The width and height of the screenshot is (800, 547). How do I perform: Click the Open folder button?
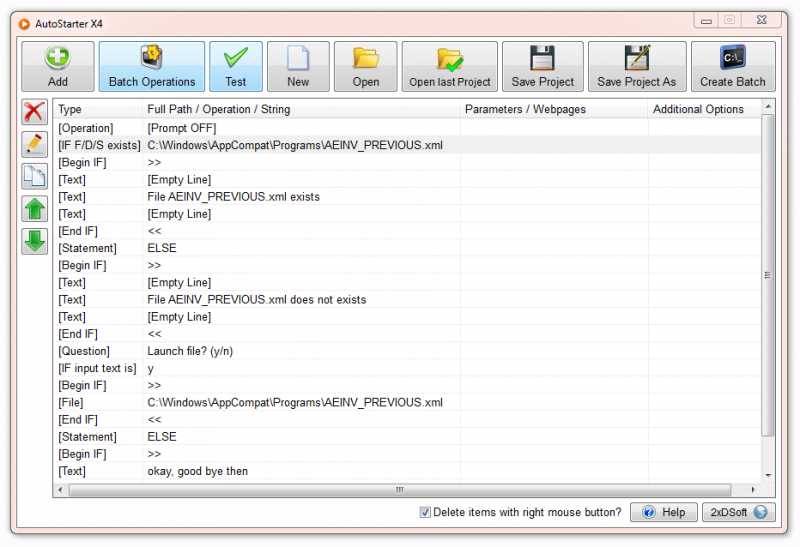pyautogui.click(x=365, y=66)
